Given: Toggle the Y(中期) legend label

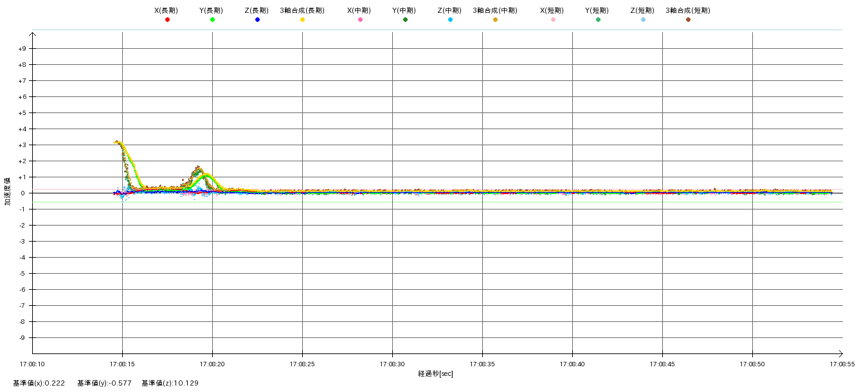Looking at the screenshot, I should [x=404, y=11].
